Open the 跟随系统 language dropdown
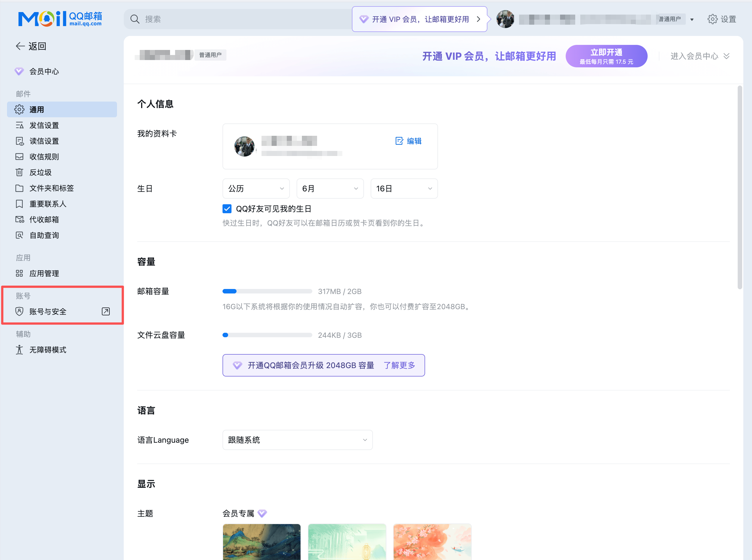The height and width of the screenshot is (560, 752). [297, 440]
